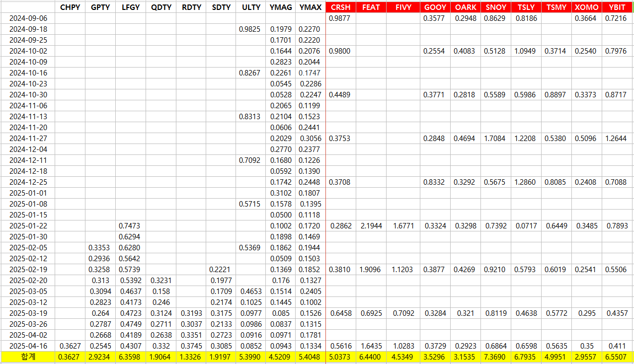Select the red GOOY column header
634x364 pixels.
pos(435,7)
